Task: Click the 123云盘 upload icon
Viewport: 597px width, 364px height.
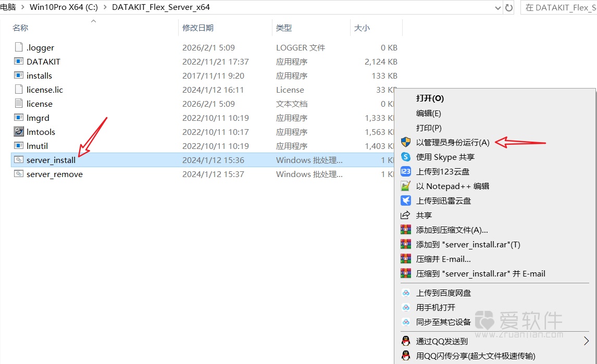Action: coord(406,171)
